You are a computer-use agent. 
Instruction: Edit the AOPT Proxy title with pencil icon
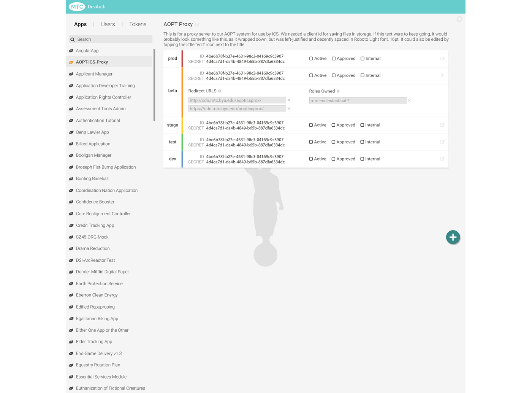[x=198, y=24]
